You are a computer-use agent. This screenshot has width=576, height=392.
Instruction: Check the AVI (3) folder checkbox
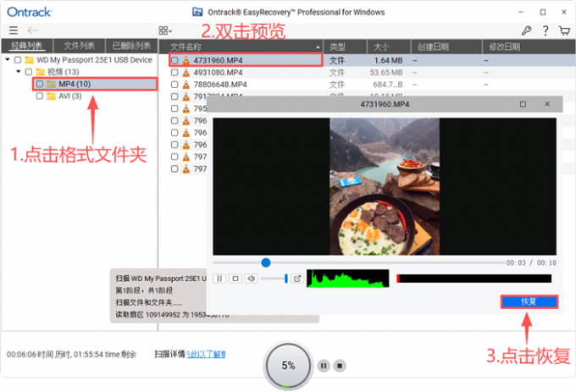tap(40, 97)
